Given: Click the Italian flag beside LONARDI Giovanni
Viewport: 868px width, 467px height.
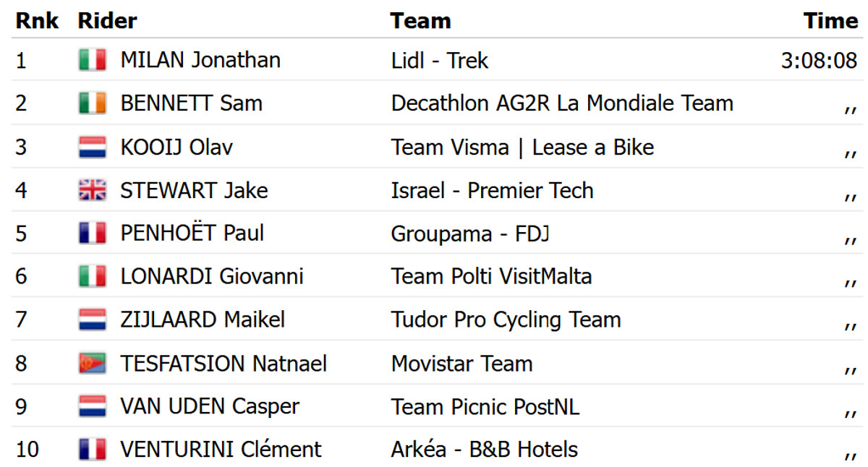Looking at the screenshot, I should click(93, 276).
